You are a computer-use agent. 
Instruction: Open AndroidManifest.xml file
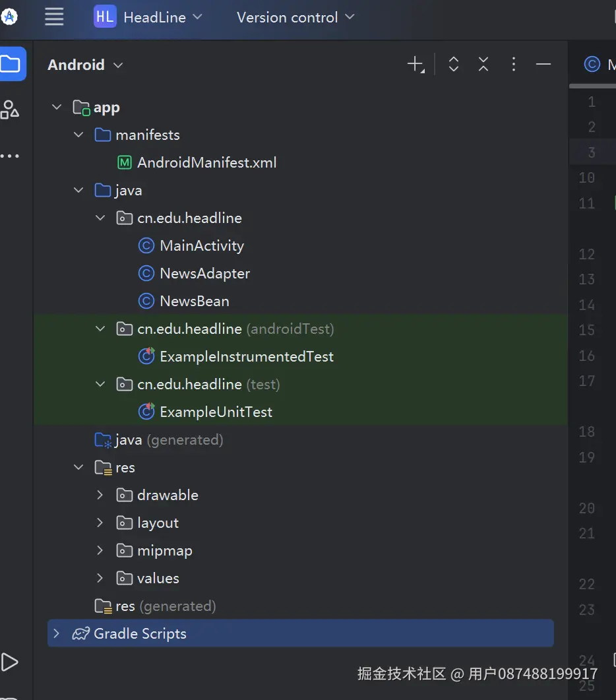(206, 162)
